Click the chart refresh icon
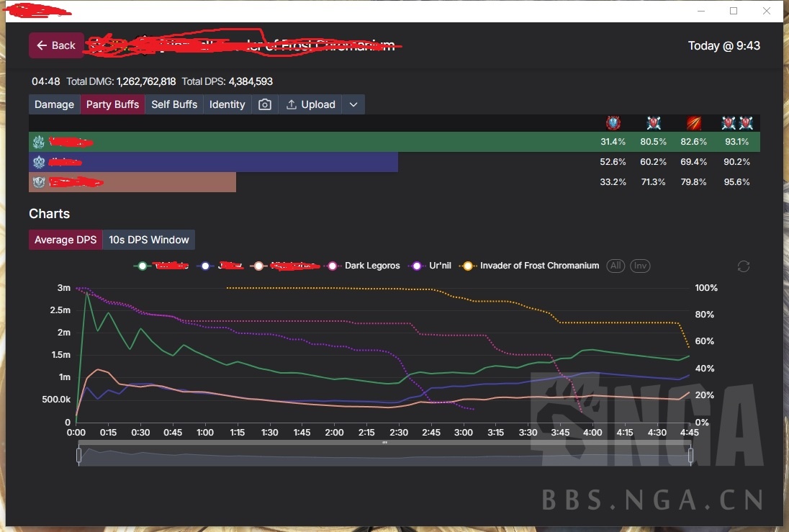The image size is (789, 532). tap(744, 266)
